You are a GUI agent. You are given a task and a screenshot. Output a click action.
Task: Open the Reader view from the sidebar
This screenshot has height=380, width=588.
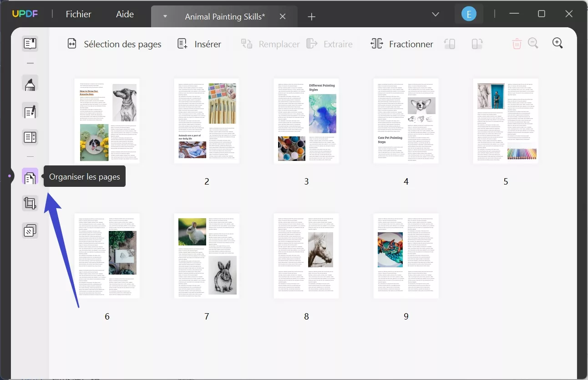(30, 43)
